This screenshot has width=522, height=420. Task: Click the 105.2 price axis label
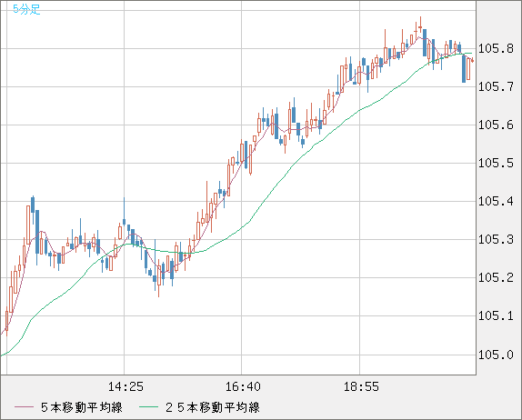(496, 277)
